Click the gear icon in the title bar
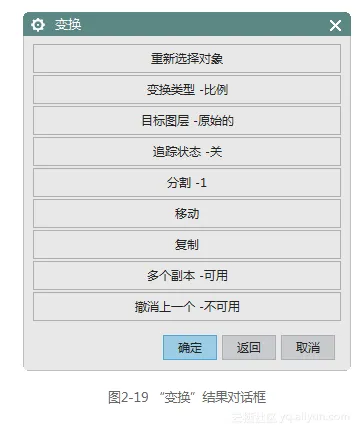This screenshot has height=433, width=360. click(38, 25)
